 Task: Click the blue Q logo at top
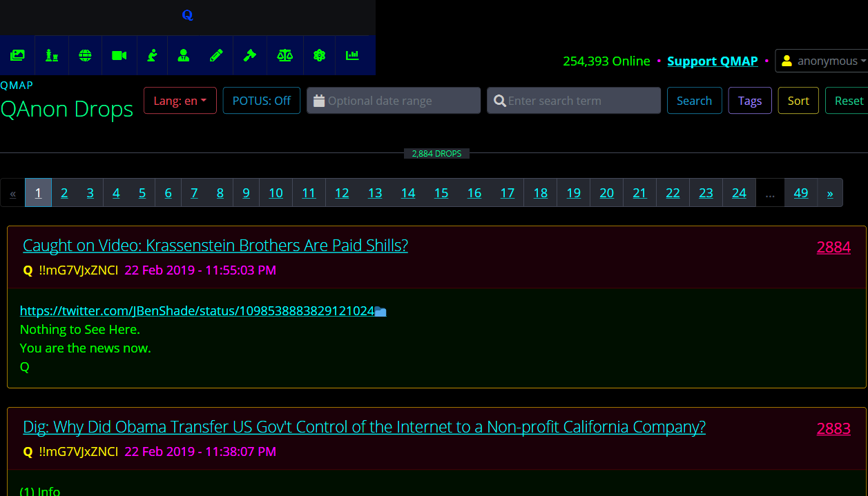click(x=187, y=14)
